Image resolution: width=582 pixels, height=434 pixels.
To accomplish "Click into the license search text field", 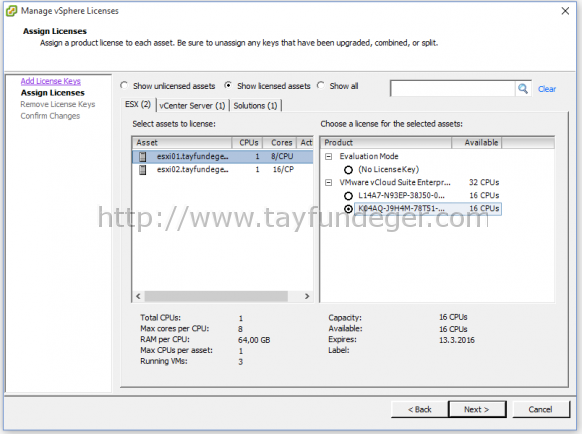I will pos(453,89).
